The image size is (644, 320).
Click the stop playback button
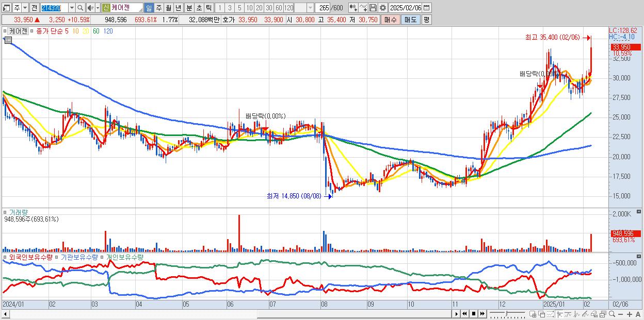point(473,314)
